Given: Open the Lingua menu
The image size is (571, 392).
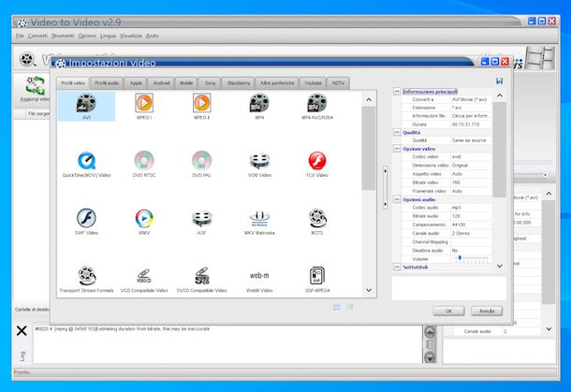Looking at the screenshot, I should pos(108,36).
